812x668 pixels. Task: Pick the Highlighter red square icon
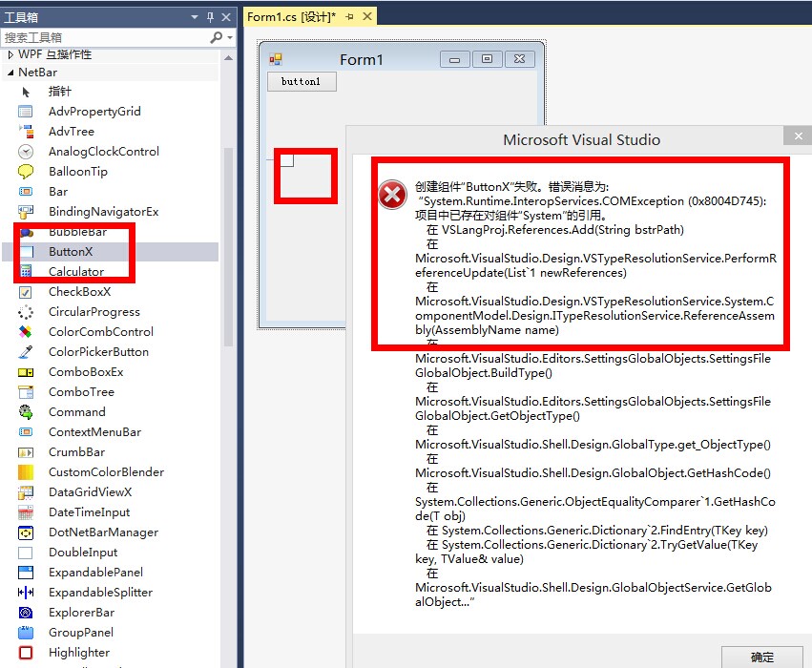click(x=26, y=653)
